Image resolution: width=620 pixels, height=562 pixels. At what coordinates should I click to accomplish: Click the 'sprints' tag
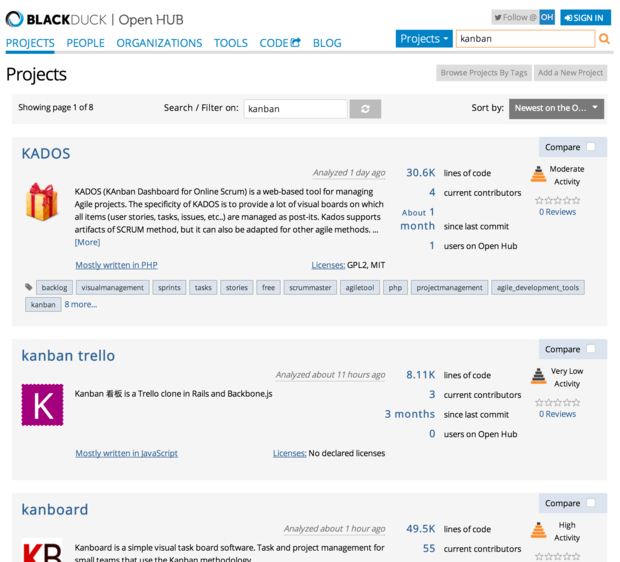coord(169,288)
